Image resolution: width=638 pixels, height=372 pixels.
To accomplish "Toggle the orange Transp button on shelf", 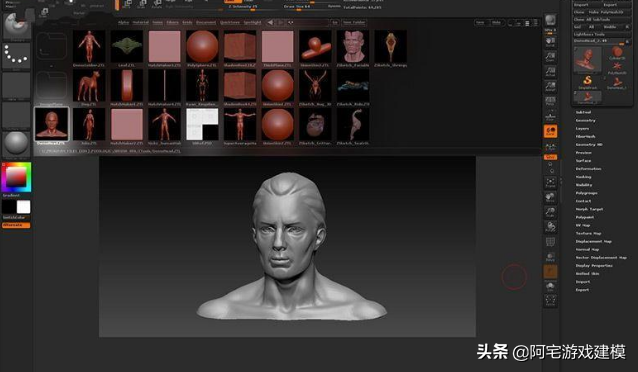I will coord(551,272).
